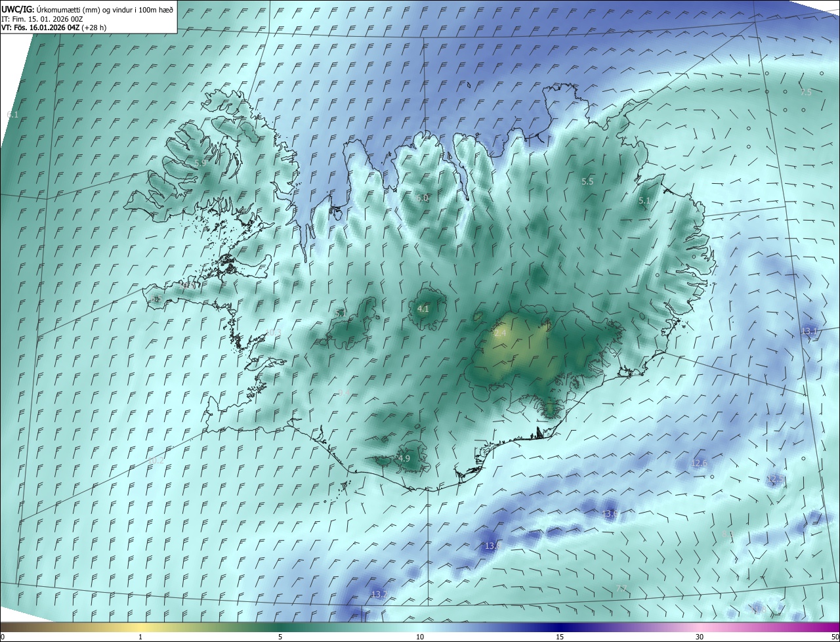Image resolution: width=840 pixels, height=642 pixels.
Task: Click the 10.3 value near the west coast
Action: [x=273, y=333]
